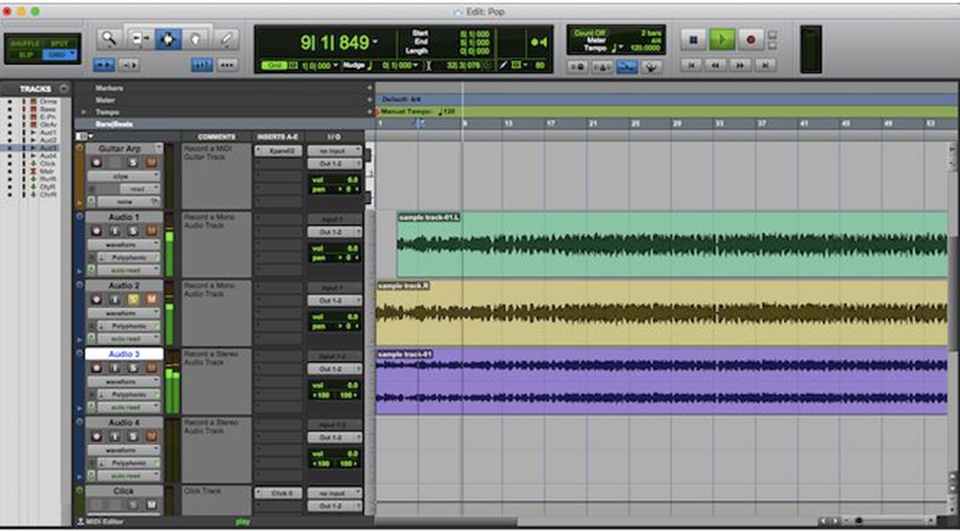Hit the Return to Zero button
960x531 pixels.
tap(691, 65)
